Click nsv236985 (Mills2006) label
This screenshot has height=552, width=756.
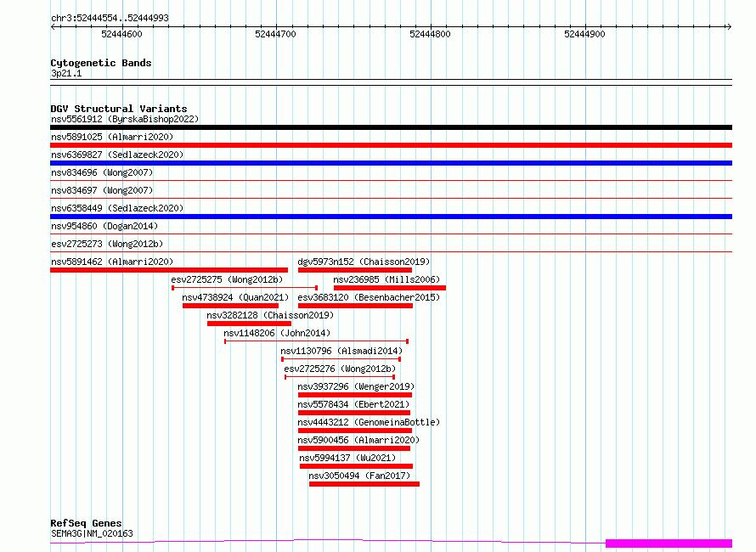386,279
